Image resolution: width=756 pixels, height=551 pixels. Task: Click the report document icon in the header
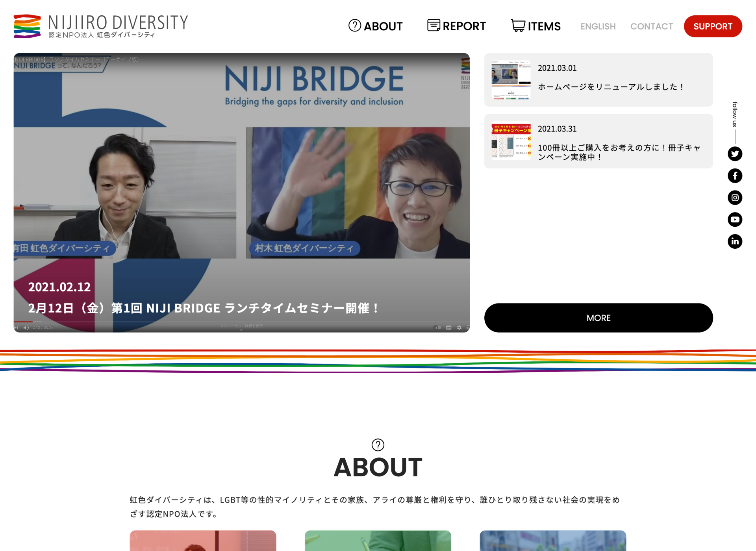click(x=434, y=25)
